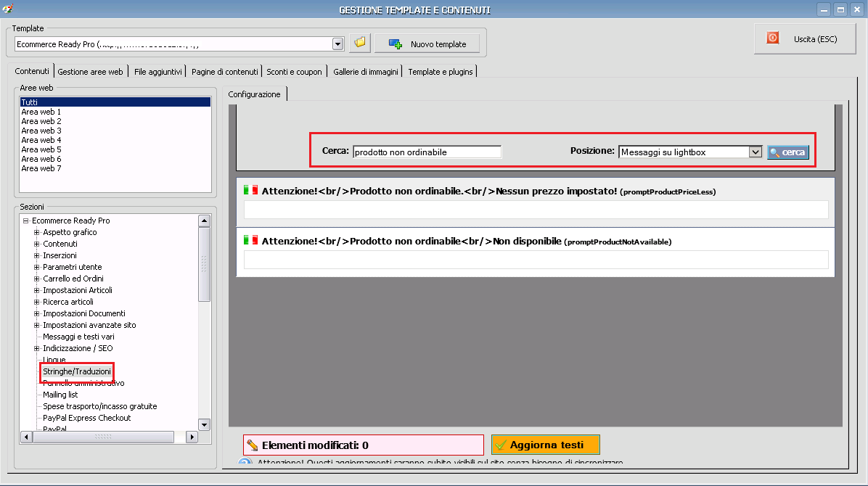Open the template folder icon
The width and height of the screenshot is (868, 486).
[x=360, y=43]
